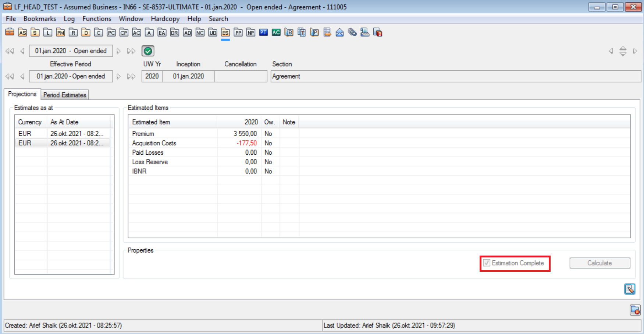Click the green AC toolbar icon
This screenshot has height=334, width=644.
pyautogui.click(x=276, y=32)
